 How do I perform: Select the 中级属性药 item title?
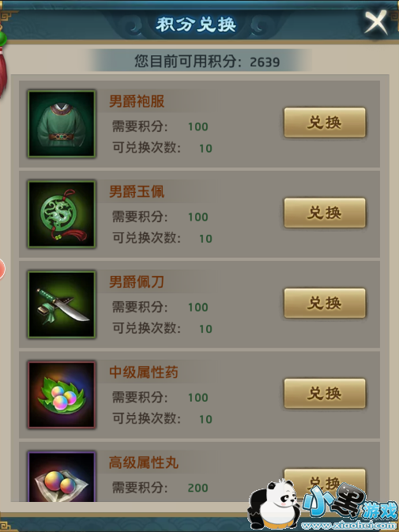click(x=143, y=372)
